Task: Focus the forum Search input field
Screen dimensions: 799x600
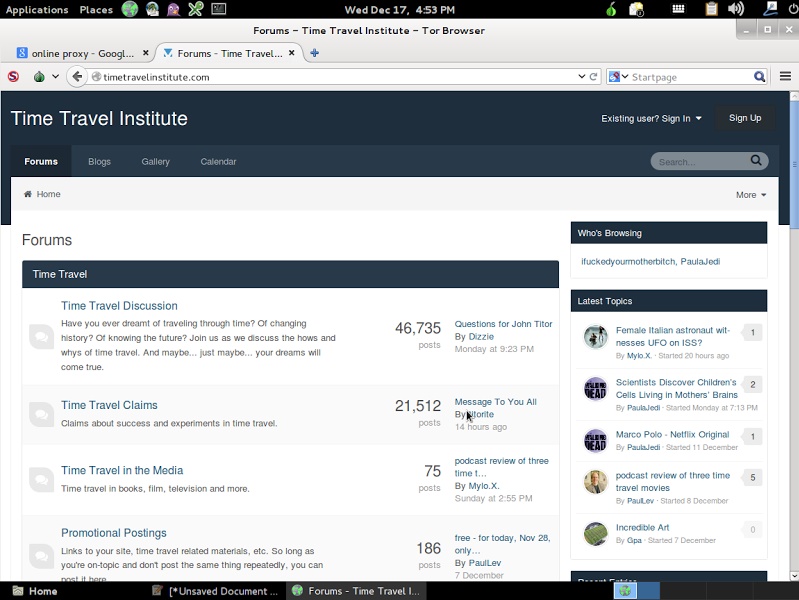Action: click(701, 162)
